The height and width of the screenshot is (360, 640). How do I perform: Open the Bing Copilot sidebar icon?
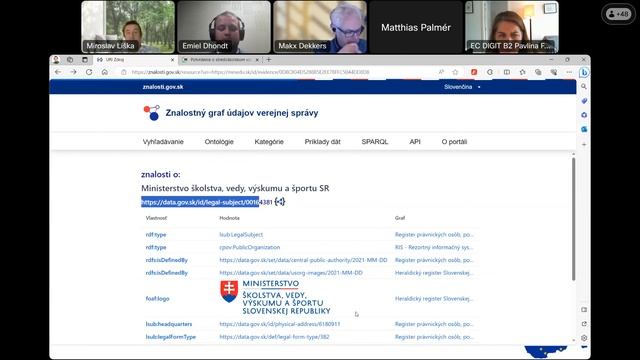point(584,72)
